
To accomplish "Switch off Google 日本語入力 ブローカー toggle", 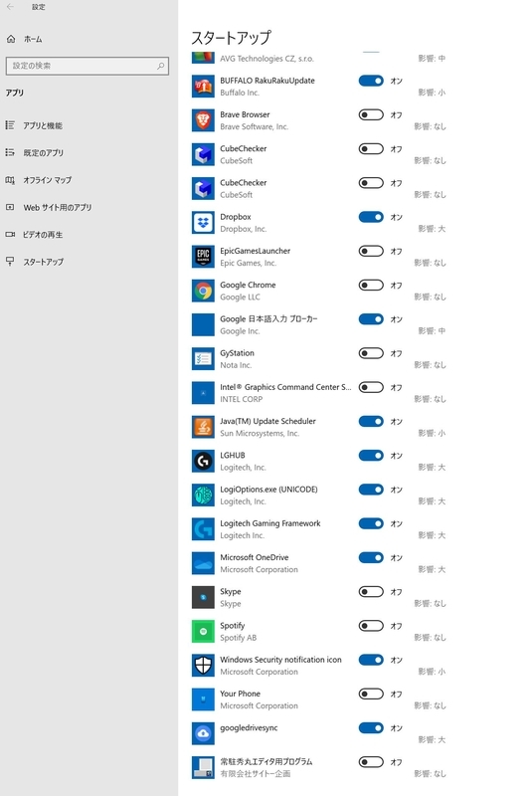I will pyautogui.click(x=371, y=318).
